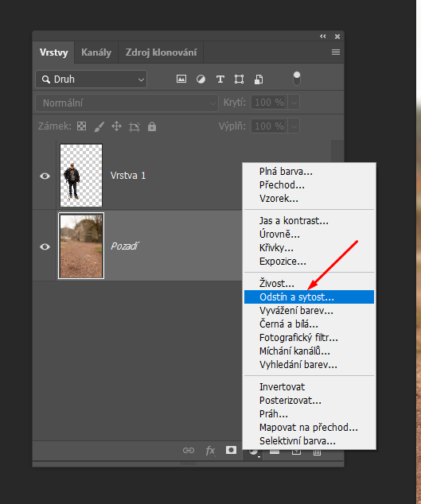Viewport: 421px width, 504px height.
Task: Click the link layers icon
Action: tap(189, 450)
